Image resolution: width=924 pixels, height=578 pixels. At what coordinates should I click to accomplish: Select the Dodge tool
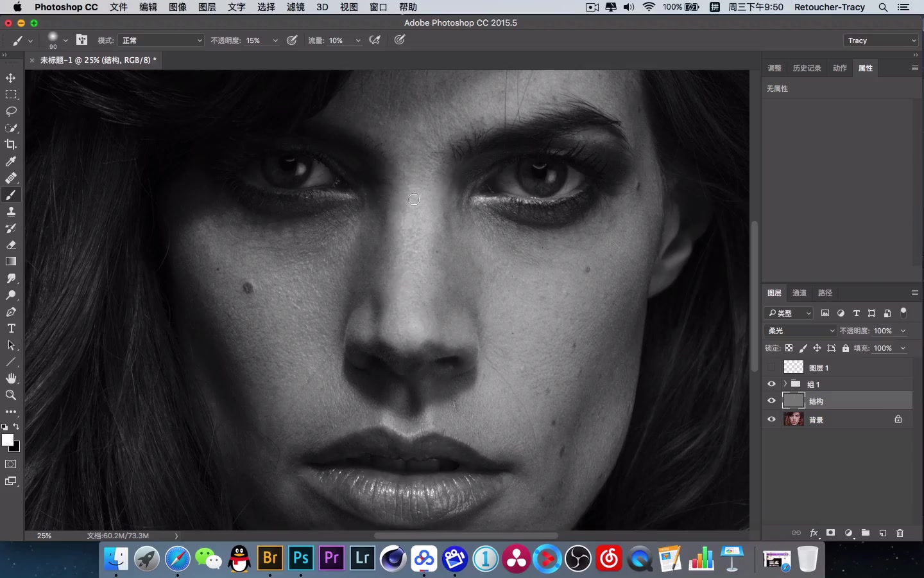(x=11, y=295)
